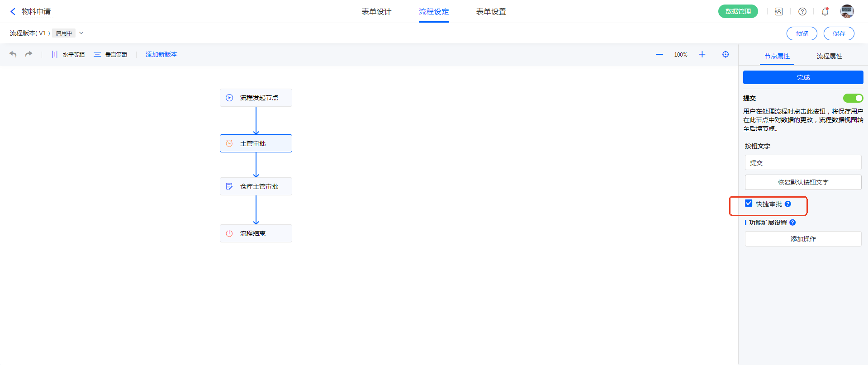Switch to the 流程属性 tab
This screenshot has width=868, height=365.
coord(829,56)
